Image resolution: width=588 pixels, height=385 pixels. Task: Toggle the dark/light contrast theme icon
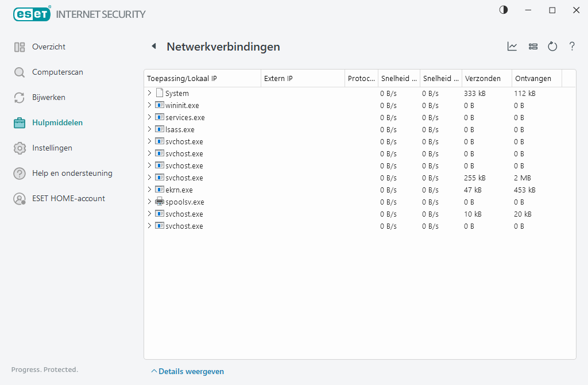(504, 10)
